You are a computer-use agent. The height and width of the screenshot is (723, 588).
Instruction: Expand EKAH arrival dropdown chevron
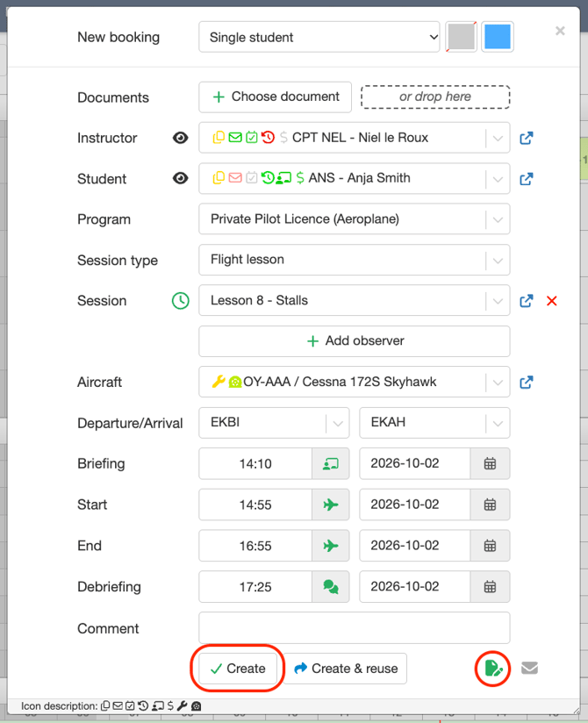coord(498,423)
